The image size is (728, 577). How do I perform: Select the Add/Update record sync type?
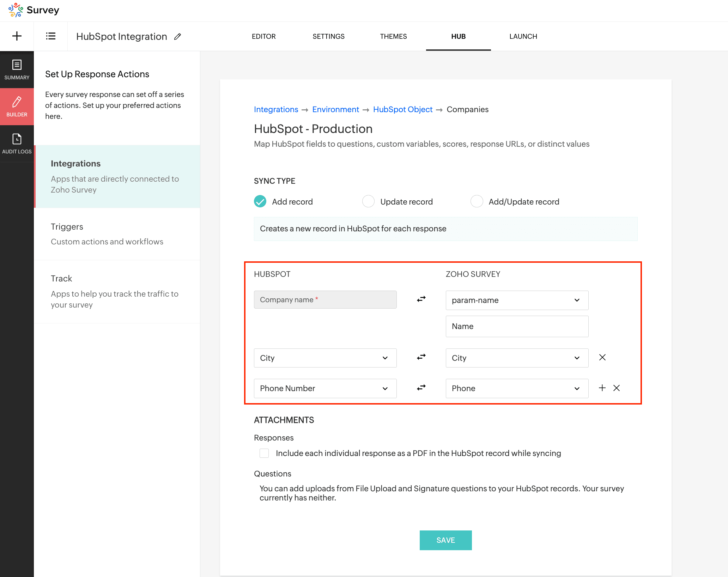tap(477, 201)
